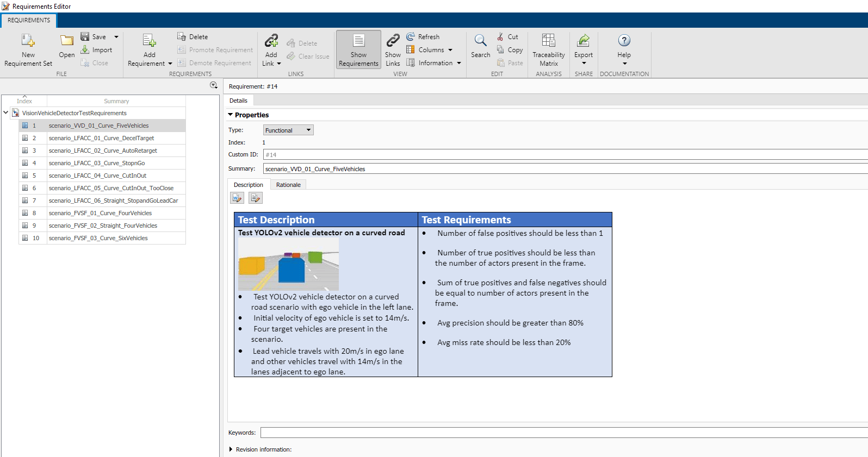Image resolution: width=868 pixels, height=457 pixels.
Task: Click the Add Requirement icon
Action: coord(149,40)
